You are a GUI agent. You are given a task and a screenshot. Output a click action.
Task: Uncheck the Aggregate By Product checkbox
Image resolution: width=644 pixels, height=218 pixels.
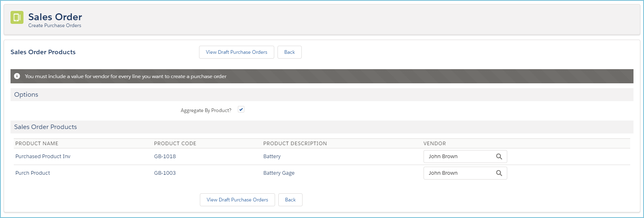coord(241,110)
